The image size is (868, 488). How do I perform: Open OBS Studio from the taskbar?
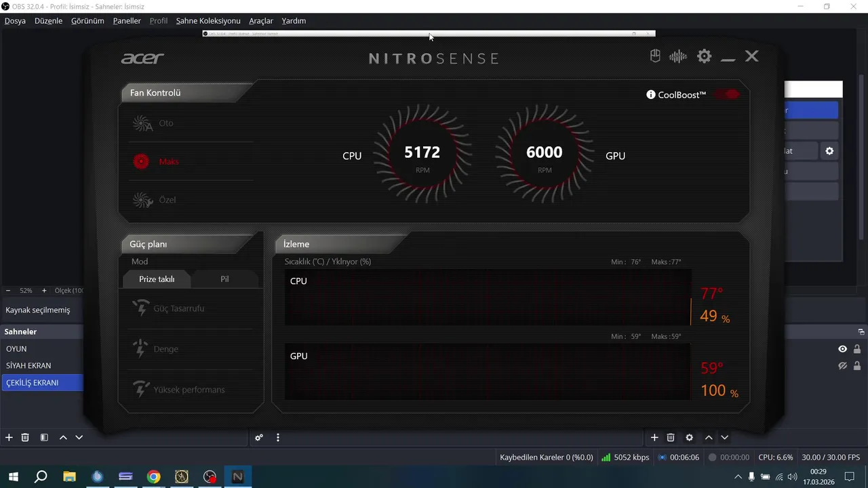(210, 477)
